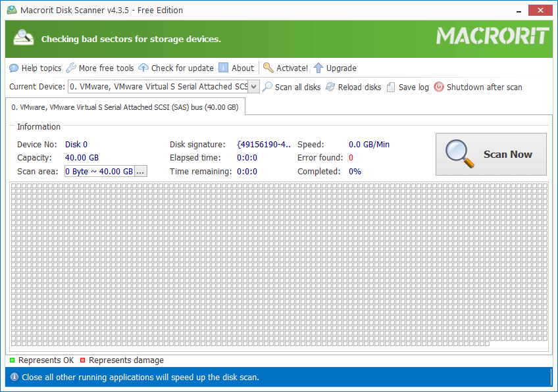Click the red Represents damage legend square
The image size is (558, 392).
click(82, 360)
